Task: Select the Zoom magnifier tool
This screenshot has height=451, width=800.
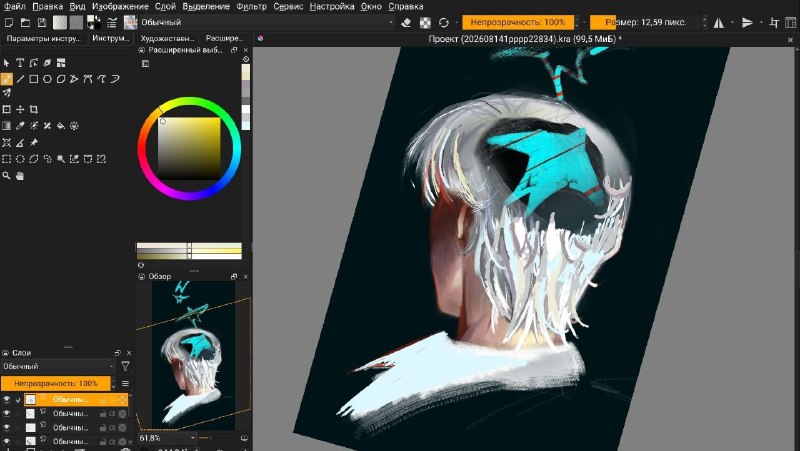Action: tap(6, 176)
